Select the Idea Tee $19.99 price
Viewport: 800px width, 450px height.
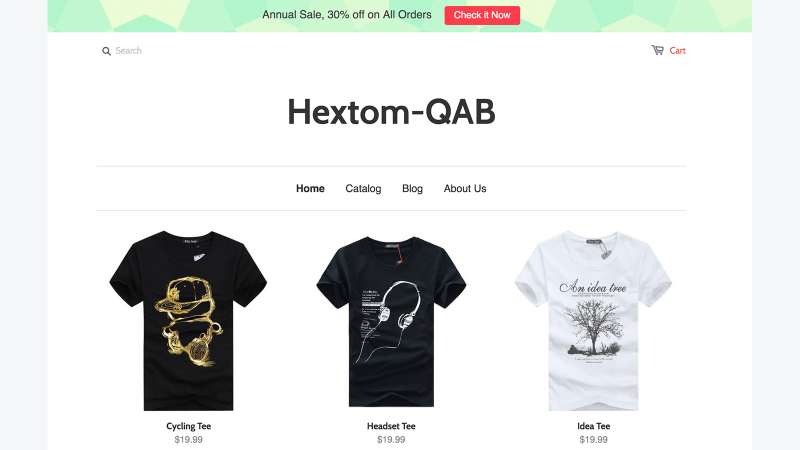click(x=593, y=439)
